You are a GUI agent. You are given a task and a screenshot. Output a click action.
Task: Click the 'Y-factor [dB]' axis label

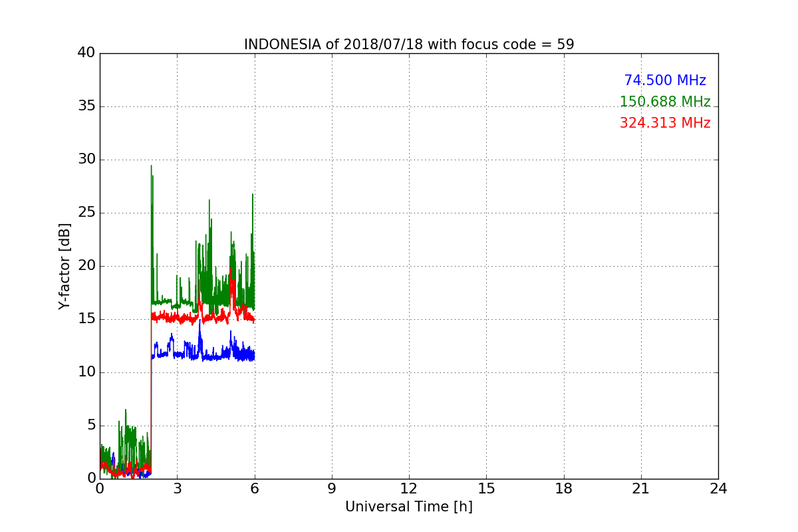tap(65, 266)
